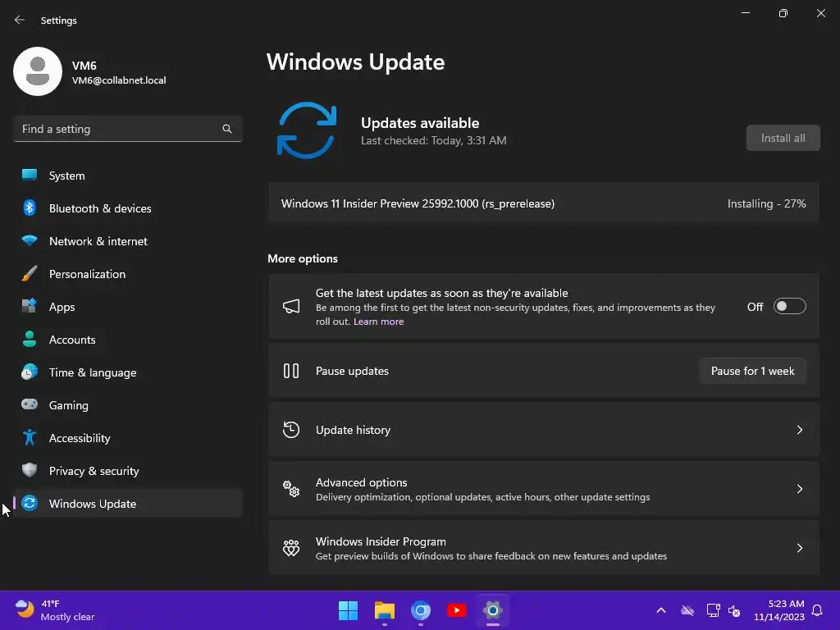The height and width of the screenshot is (630, 840).
Task: Click the pause icon beside Pause updates
Action: (291, 371)
